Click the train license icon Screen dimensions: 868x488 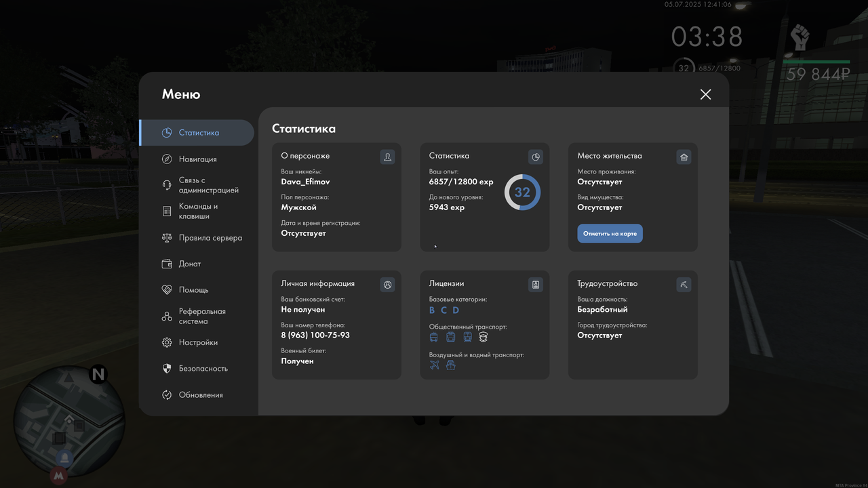(x=467, y=337)
